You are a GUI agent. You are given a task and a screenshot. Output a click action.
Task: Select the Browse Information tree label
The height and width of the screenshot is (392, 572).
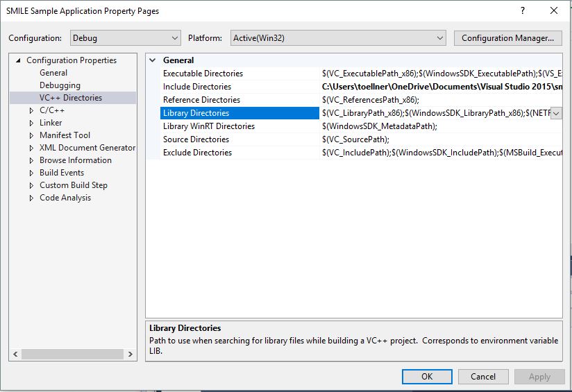(76, 160)
